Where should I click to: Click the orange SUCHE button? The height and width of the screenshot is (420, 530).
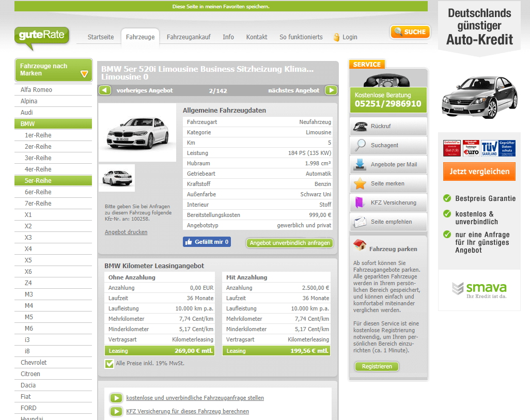(x=410, y=32)
